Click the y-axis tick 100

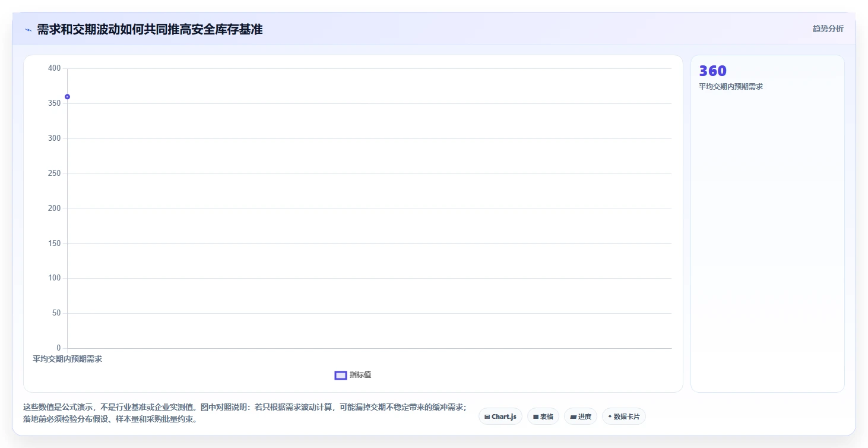coord(55,278)
